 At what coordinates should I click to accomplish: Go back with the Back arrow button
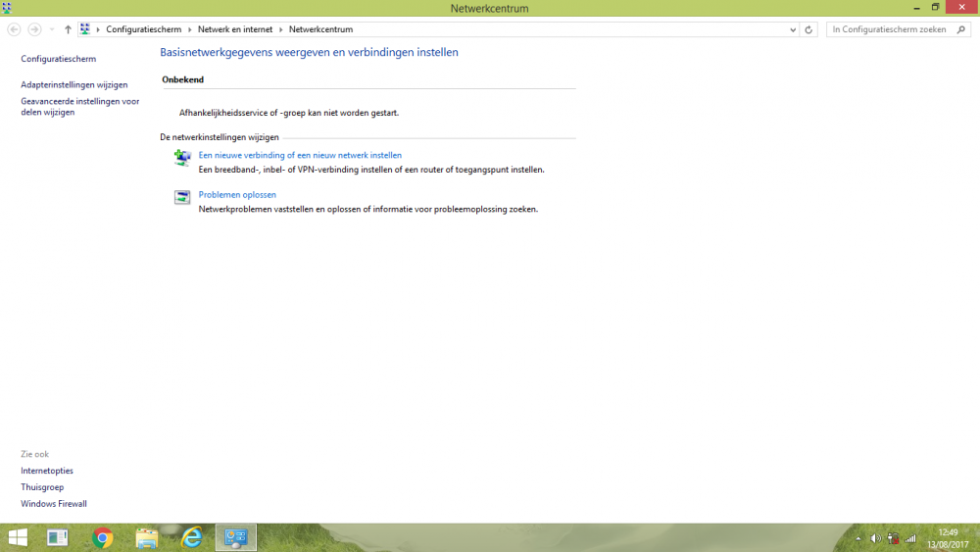pos(14,29)
